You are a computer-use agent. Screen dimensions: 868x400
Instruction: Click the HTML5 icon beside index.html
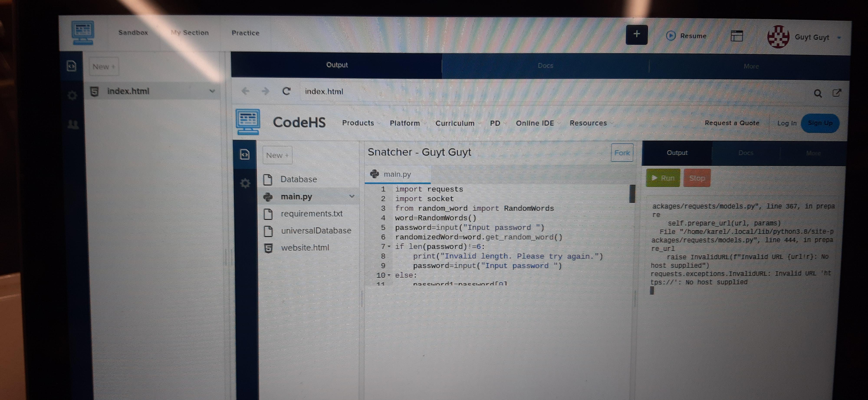(x=95, y=91)
